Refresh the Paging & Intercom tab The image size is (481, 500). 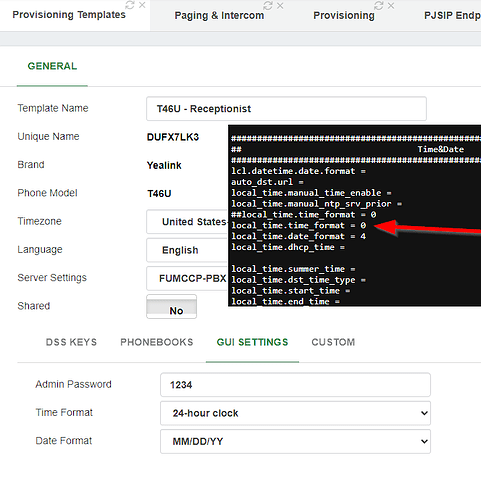pyautogui.click(x=268, y=6)
